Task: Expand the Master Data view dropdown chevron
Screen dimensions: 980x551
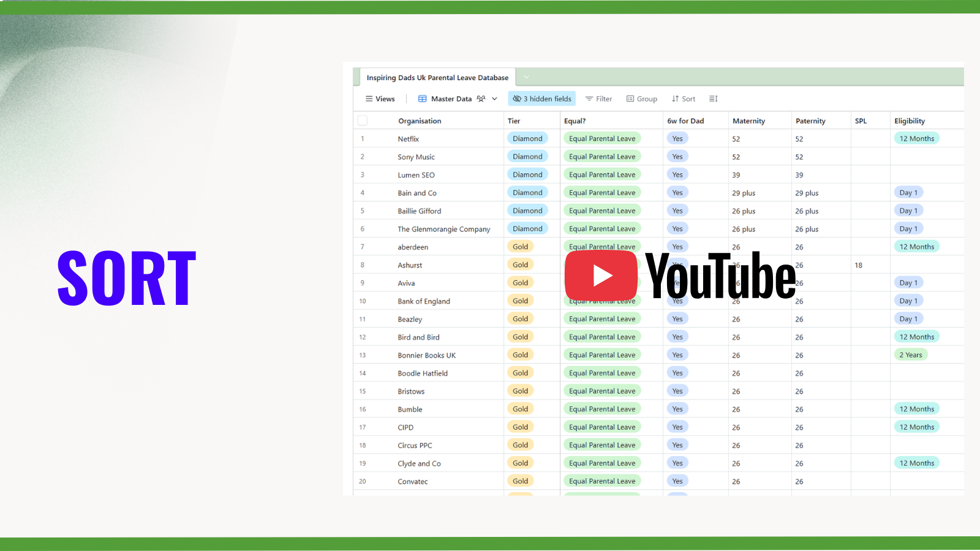Action: (x=494, y=99)
